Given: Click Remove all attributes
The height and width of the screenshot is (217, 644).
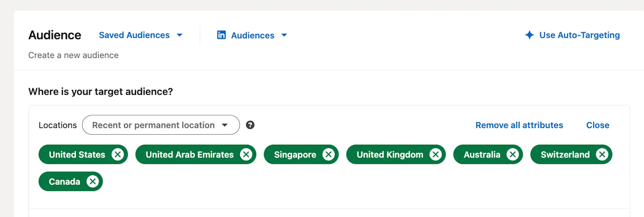Looking at the screenshot, I should click(519, 125).
